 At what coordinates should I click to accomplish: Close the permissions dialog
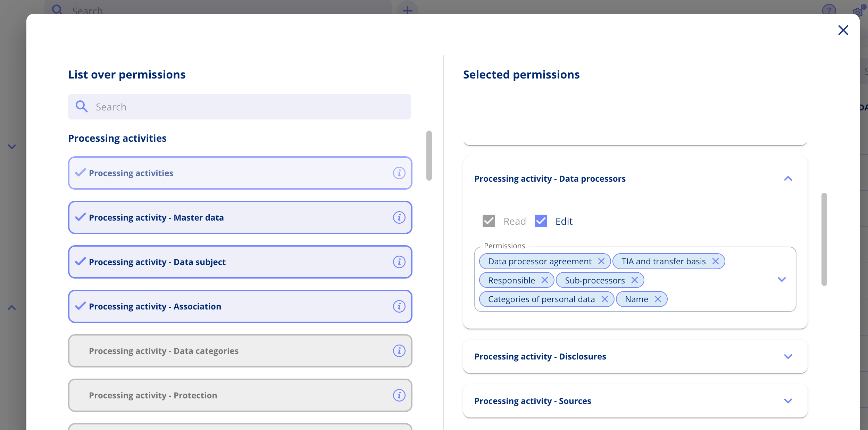point(843,30)
